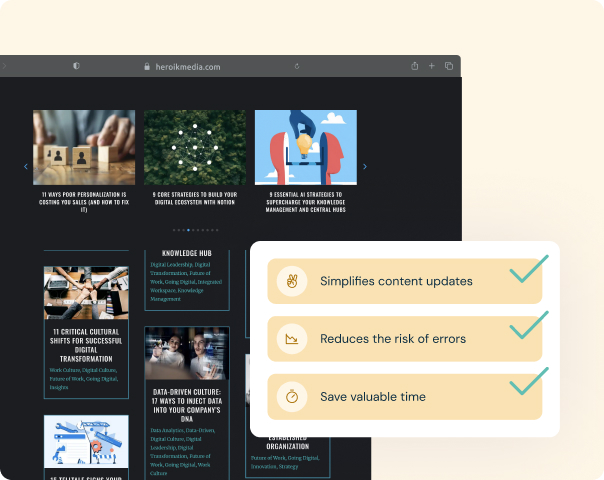
Task: Go to next carousel slide arrow
Action: (x=365, y=166)
